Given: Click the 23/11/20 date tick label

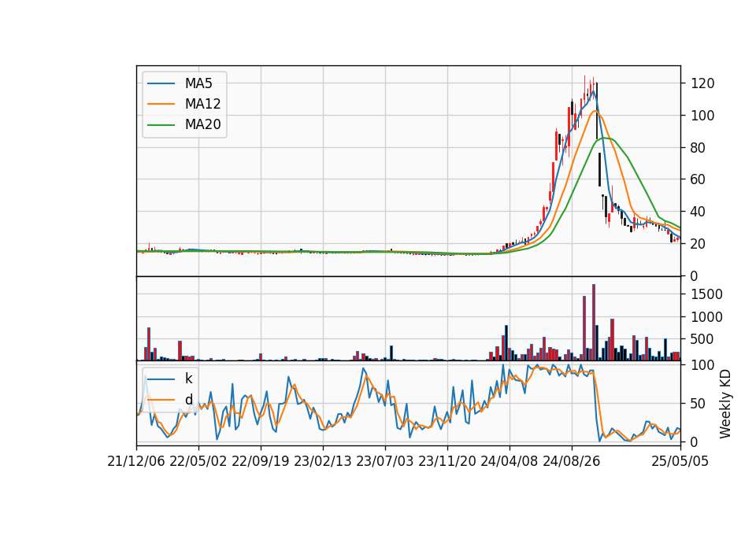Looking at the screenshot, I should (x=447, y=461).
